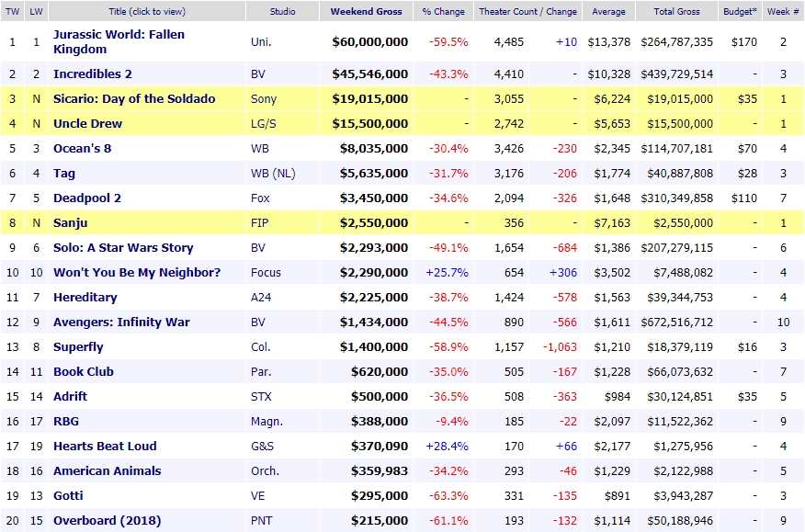
Task: Sort by % Change column header
Action: [x=443, y=11]
